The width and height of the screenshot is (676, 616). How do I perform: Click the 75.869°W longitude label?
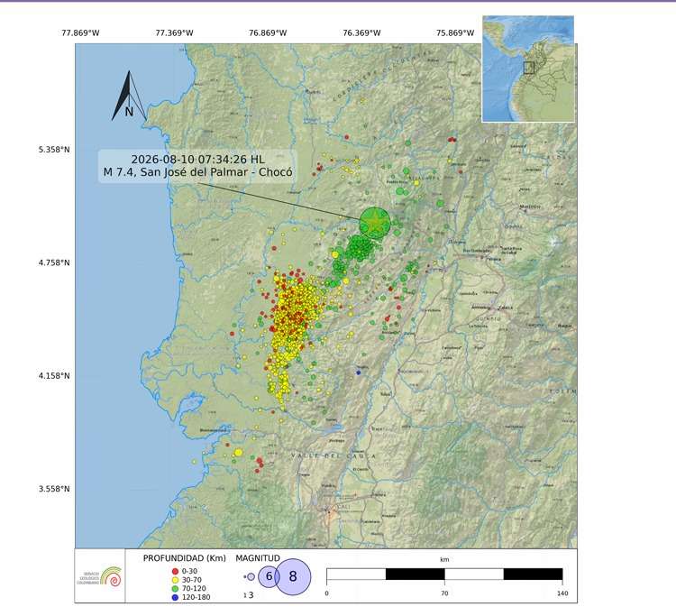coord(455,32)
